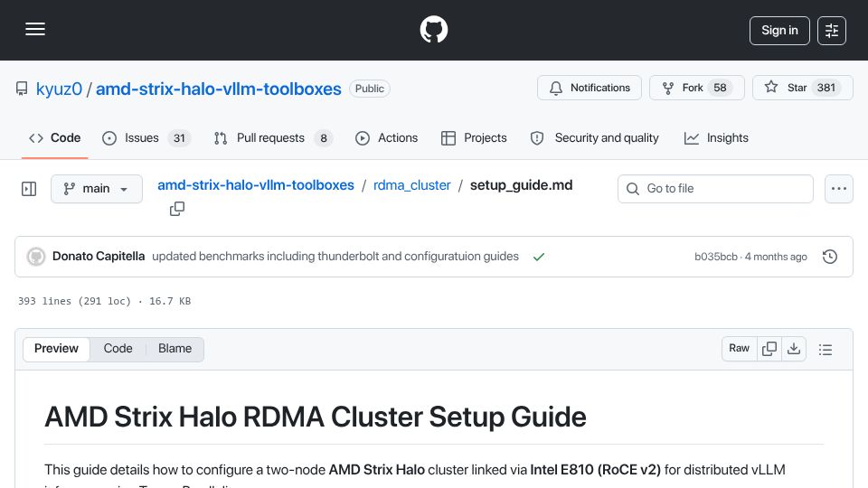Go to GitHub homepage via Octocat logo

[433, 29]
